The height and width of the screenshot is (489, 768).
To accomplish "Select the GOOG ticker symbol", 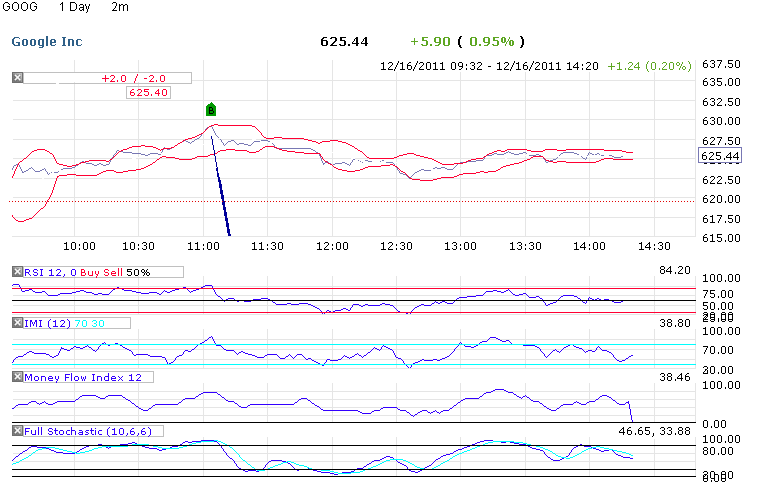I will [x=20, y=7].
